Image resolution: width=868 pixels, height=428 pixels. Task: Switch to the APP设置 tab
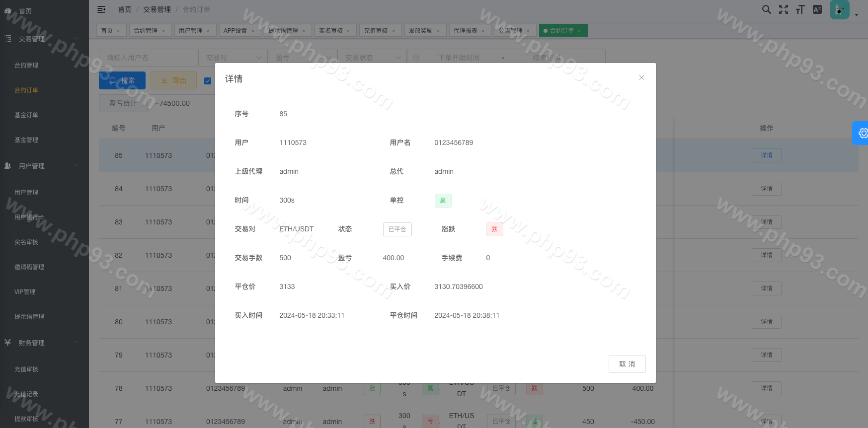(x=235, y=31)
